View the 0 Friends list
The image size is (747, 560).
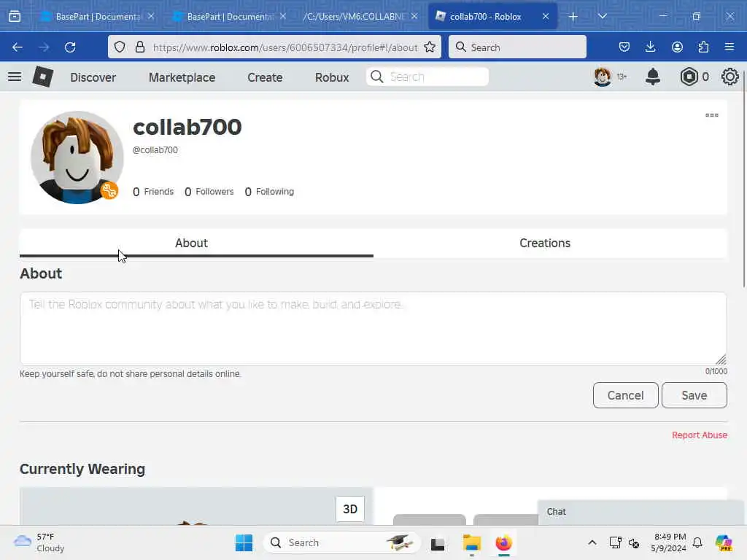point(153,192)
